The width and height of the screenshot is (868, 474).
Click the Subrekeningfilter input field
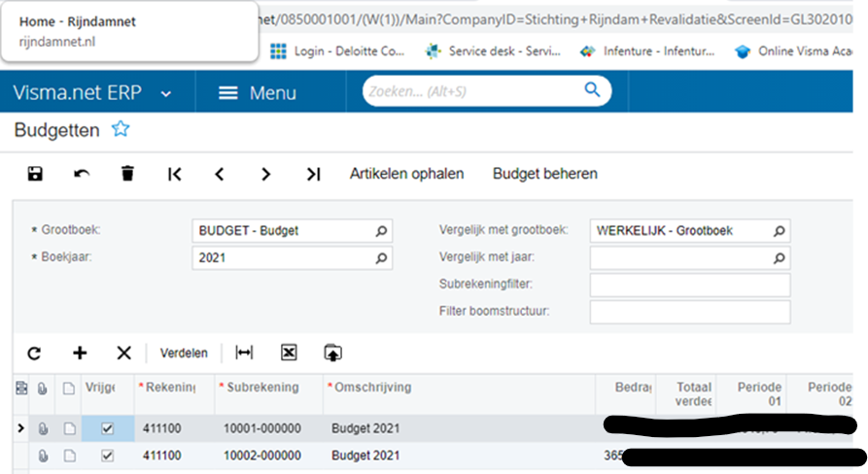pyautogui.click(x=690, y=285)
